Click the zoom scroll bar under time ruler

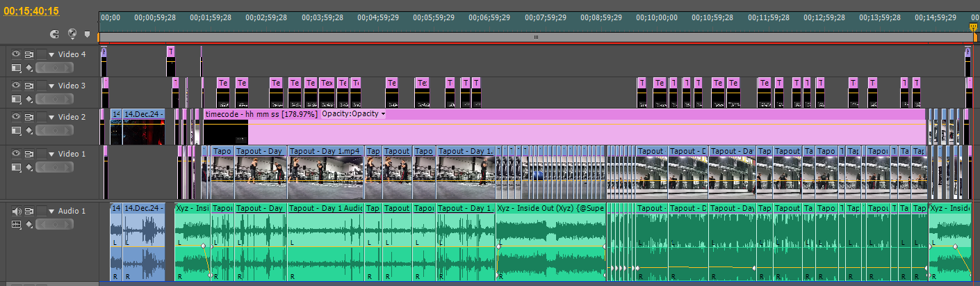(x=535, y=37)
